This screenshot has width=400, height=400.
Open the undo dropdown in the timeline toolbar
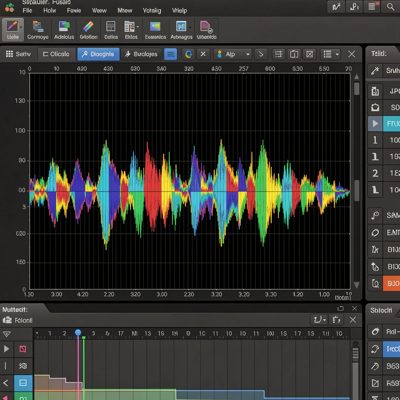coord(319,320)
